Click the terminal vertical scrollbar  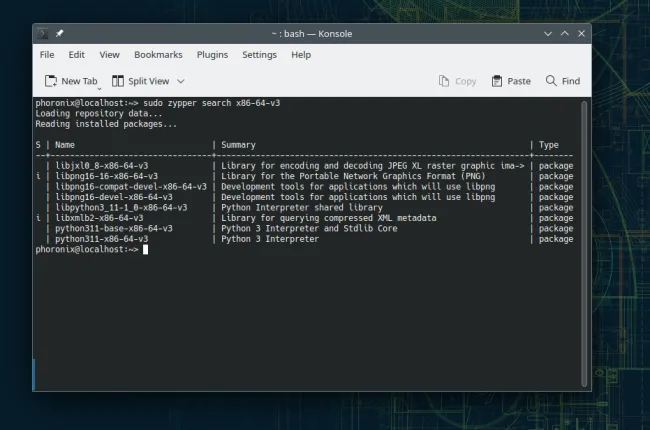584,244
